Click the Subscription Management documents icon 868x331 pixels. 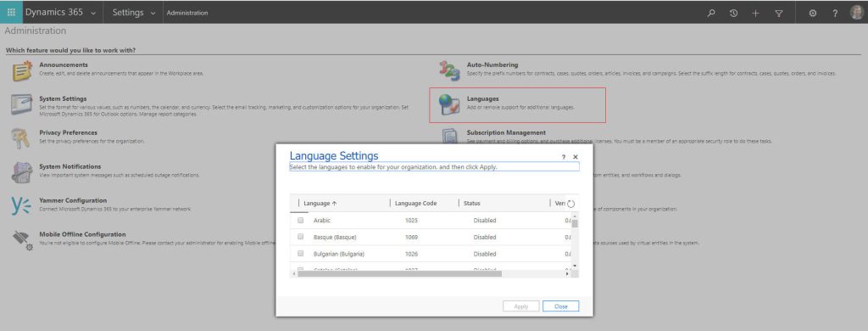click(449, 136)
